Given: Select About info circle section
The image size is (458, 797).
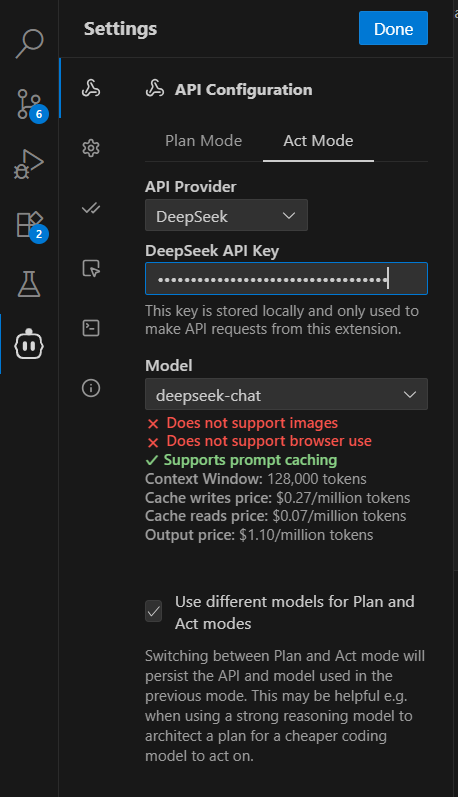Looking at the screenshot, I should point(91,388).
